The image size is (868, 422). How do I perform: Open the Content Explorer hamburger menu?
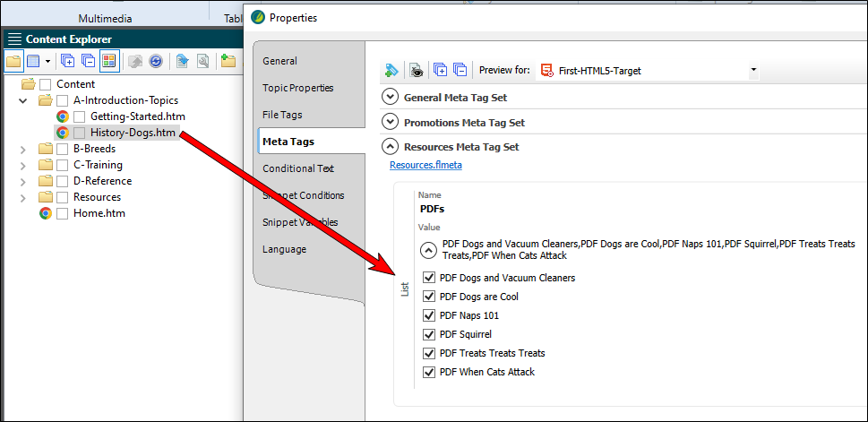(15, 39)
